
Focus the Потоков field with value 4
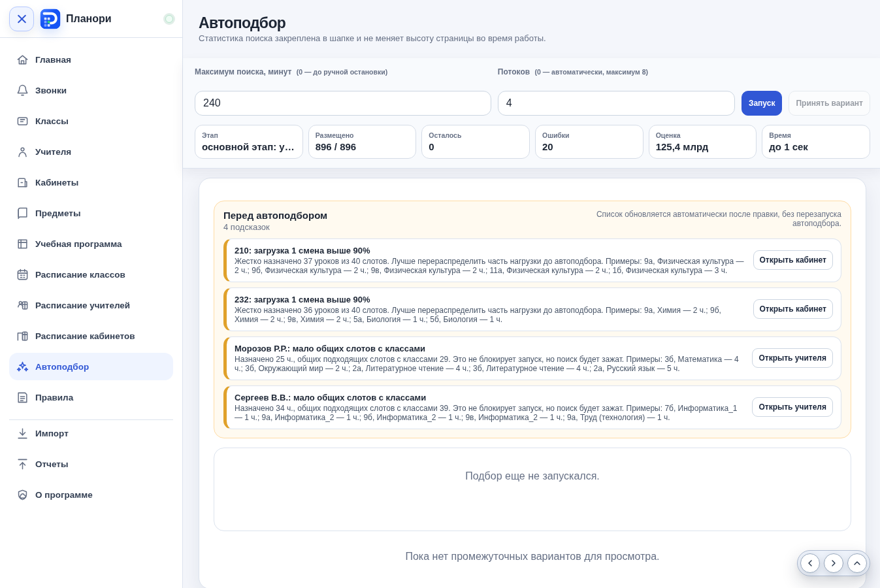tap(616, 103)
